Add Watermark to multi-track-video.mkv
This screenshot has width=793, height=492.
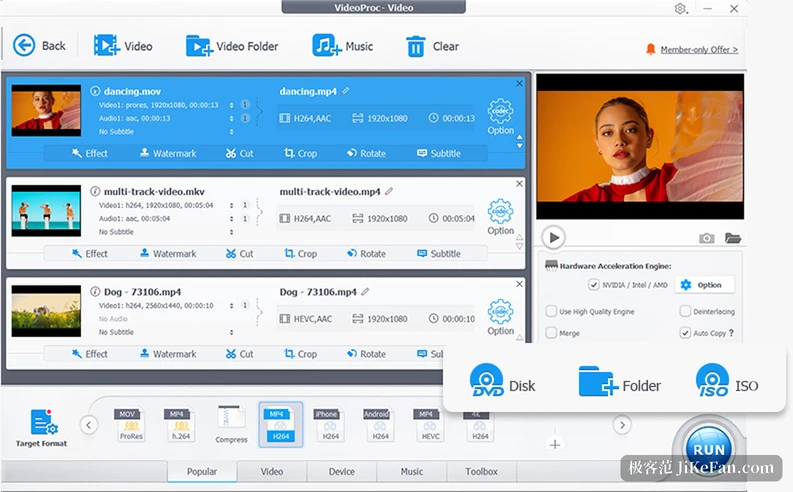(168, 253)
